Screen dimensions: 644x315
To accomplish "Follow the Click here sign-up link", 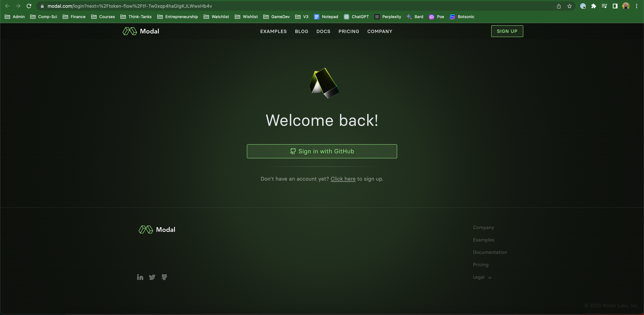I will [343, 179].
